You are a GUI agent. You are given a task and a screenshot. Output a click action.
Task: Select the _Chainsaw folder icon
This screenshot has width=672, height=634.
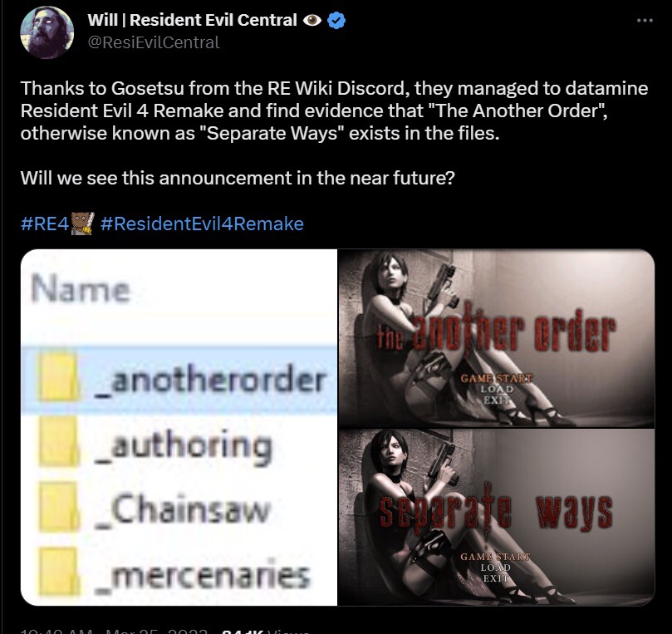pyautogui.click(x=58, y=508)
